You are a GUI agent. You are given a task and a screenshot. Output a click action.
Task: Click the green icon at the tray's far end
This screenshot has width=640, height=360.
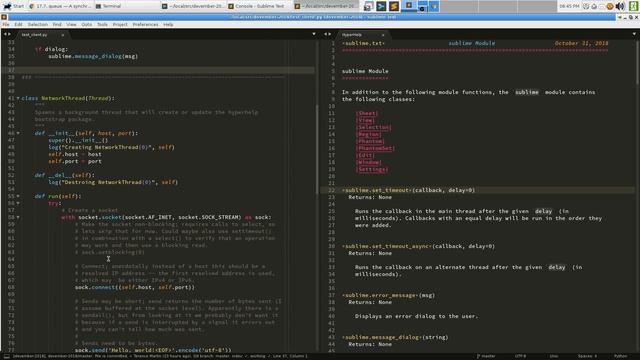[633, 6]
